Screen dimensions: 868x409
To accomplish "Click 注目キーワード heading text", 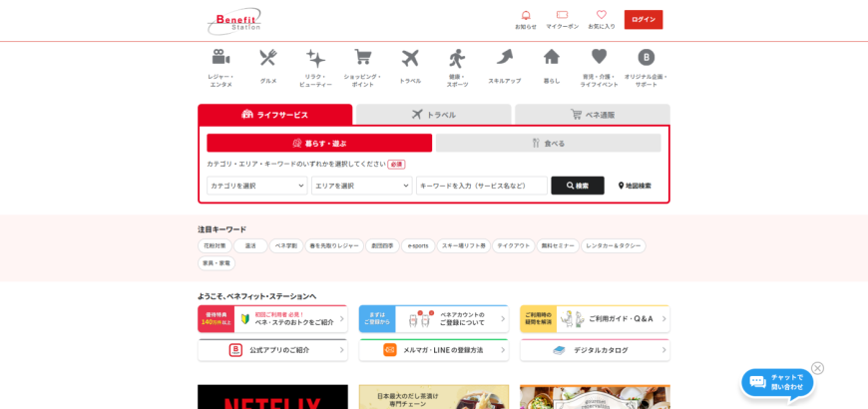I will point(221,229).
